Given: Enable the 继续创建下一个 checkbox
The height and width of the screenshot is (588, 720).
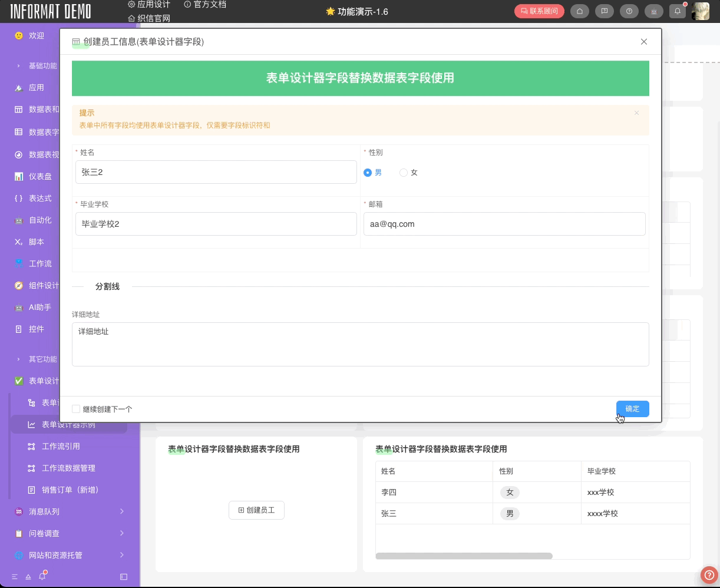Looking at the screenshot, I should tap(76, 409).
